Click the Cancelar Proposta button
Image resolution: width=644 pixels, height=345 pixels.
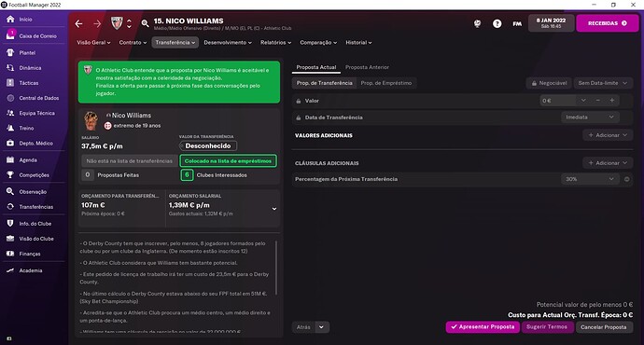(x=604, y=327)
